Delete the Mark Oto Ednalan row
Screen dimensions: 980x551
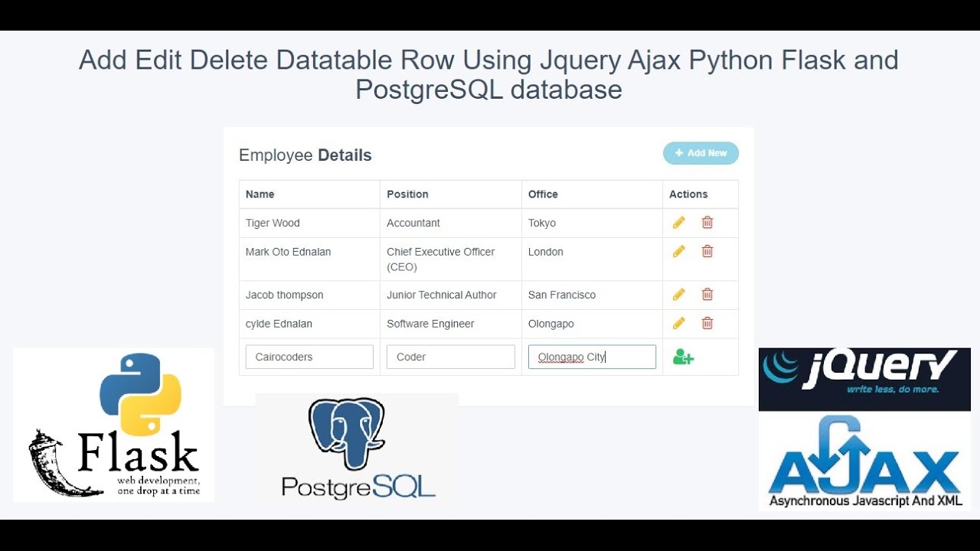click(x=707, y=251)
